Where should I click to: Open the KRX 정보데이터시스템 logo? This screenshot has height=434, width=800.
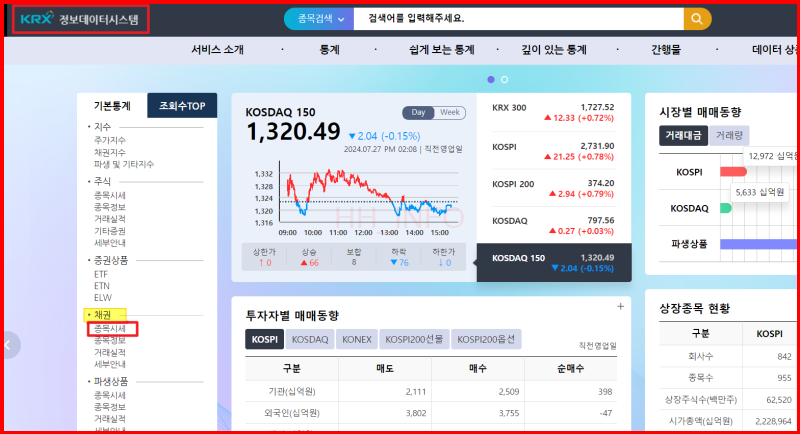click(x=80, y=19)
